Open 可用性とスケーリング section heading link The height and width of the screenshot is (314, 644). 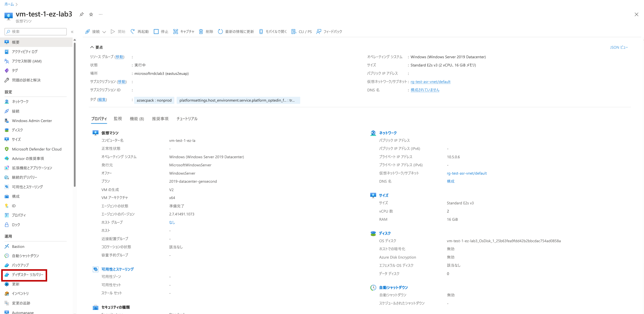[117, 269]
